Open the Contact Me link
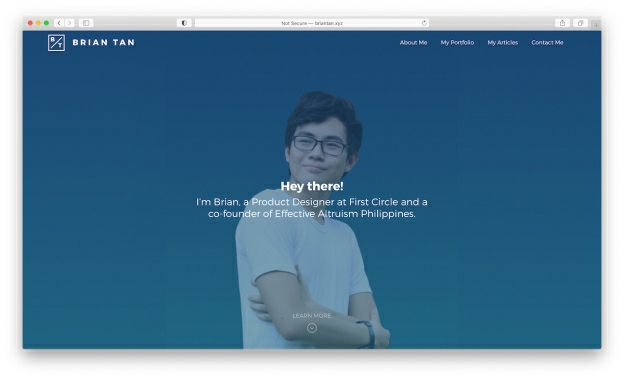The image size is (624, 379). click(x=547, y=43)
